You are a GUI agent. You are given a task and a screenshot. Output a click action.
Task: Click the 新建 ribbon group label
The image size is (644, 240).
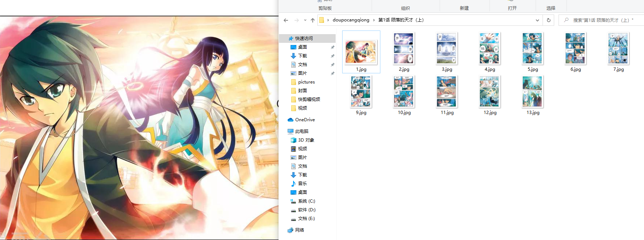pos(464,8)
